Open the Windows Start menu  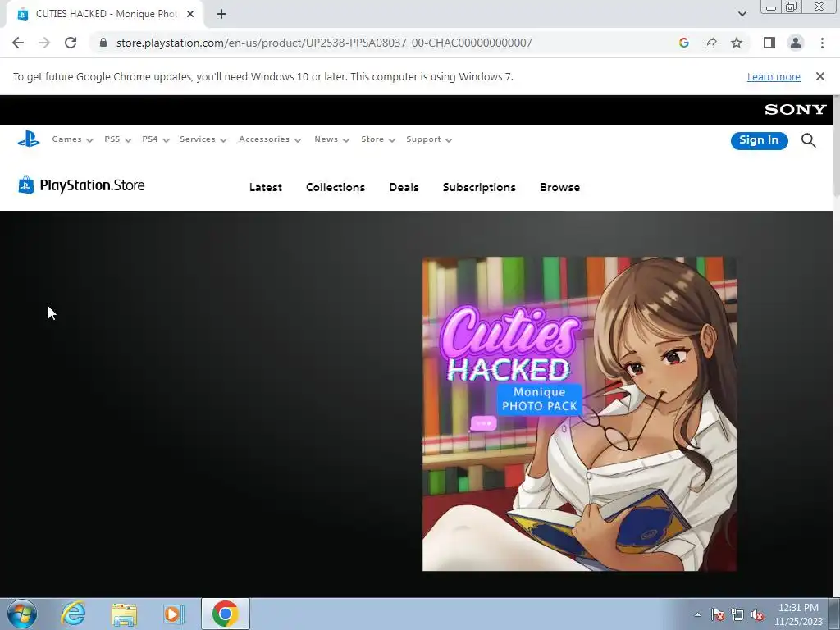click(22, 614)
